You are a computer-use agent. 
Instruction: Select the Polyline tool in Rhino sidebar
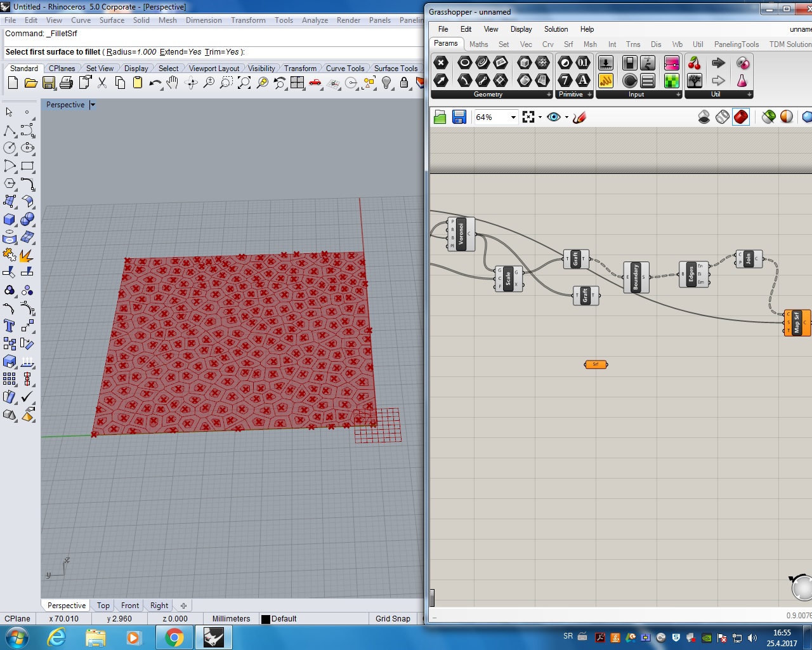[10, 131]
